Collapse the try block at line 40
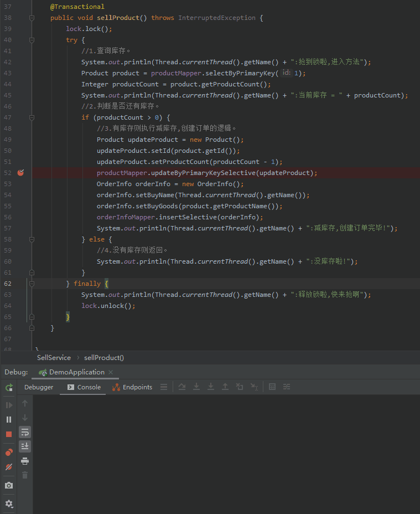Screen dimensions: 420x514 coord(32,40)
